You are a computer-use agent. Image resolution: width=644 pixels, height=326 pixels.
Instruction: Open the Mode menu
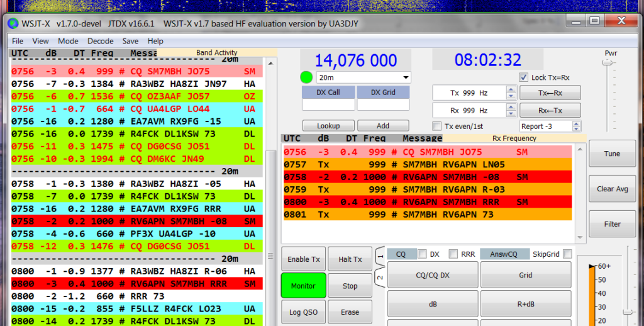68,41
